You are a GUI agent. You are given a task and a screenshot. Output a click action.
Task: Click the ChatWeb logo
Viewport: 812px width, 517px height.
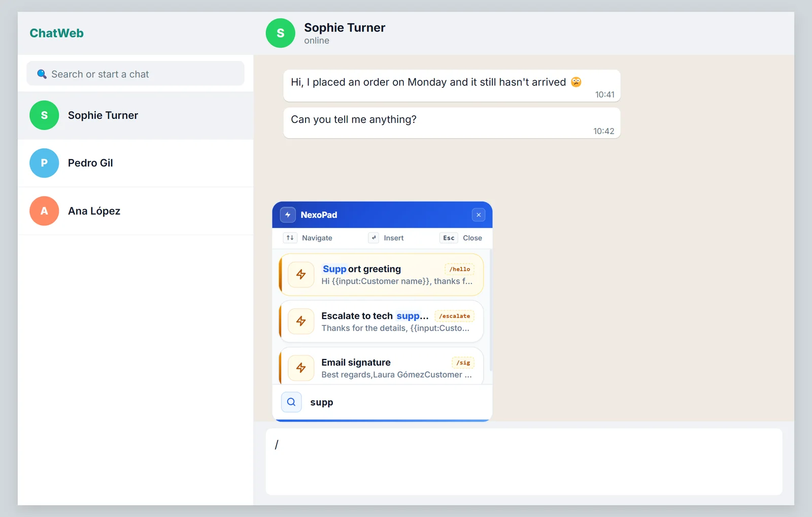56,33
